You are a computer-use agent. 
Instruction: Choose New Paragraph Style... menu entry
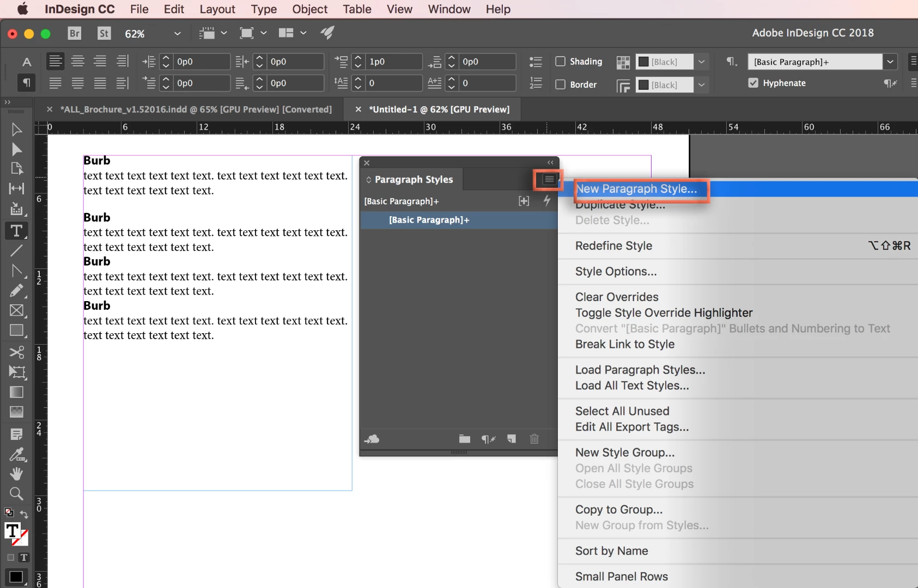636,189
